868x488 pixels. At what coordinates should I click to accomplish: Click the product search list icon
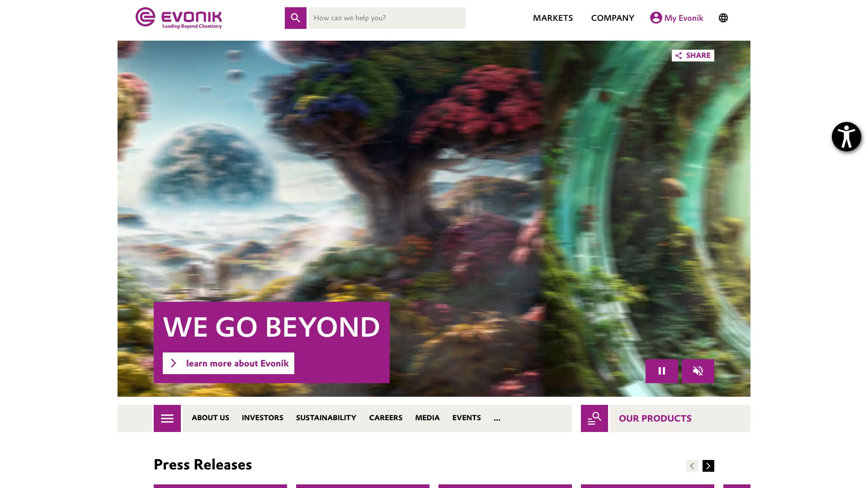coord(594,418)
